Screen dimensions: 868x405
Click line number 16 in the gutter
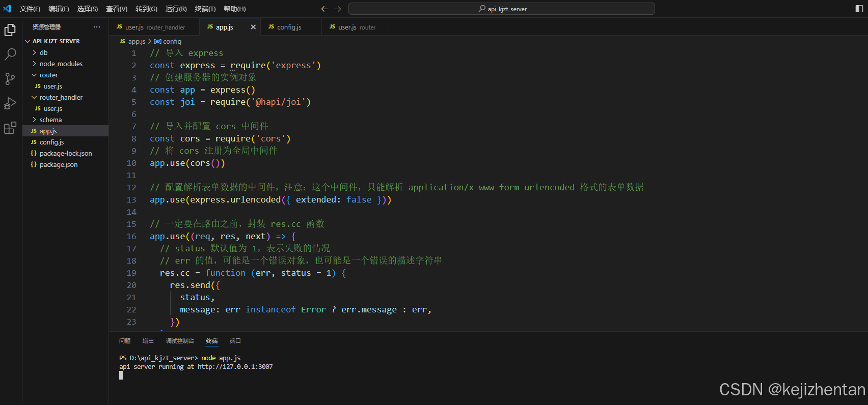[131, 236]
